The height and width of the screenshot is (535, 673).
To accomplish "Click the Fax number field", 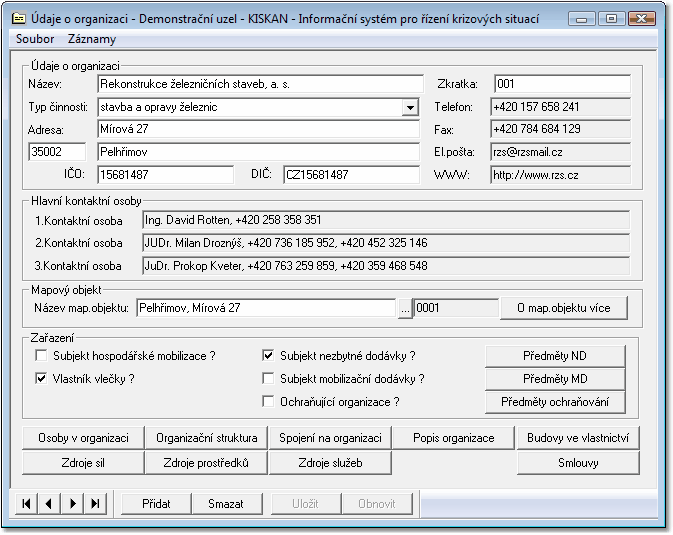I will (x=561, y=129).
